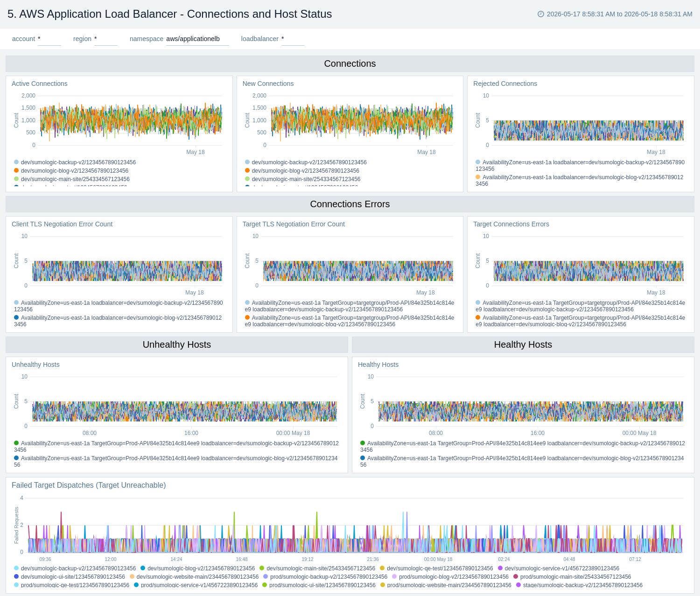Open Failed Target Dispatches (Target Unreachable) panel title

tap(89, 485)
